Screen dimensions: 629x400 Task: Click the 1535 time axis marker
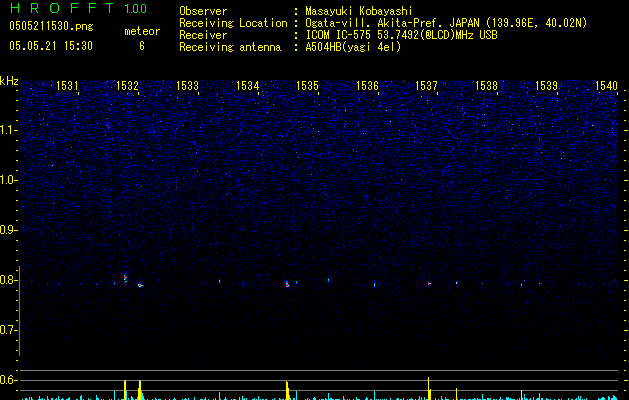[x=307, y=85]
